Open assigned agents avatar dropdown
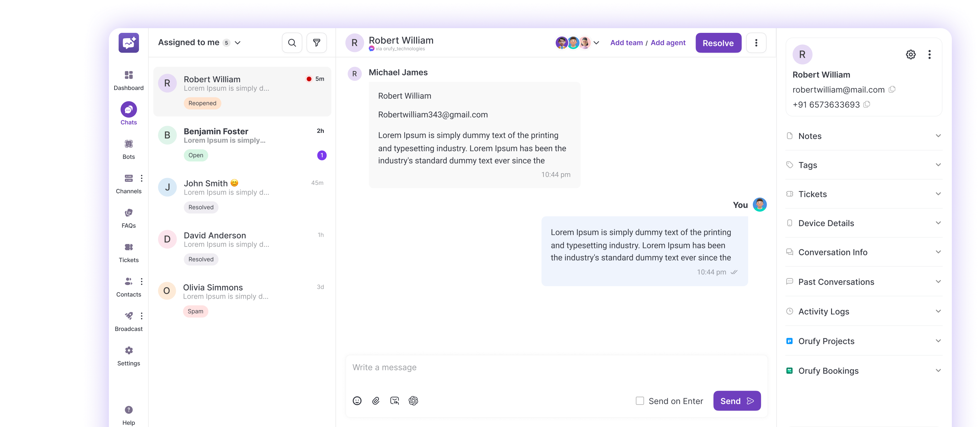This screenshot has height=427, width=980. pos(596,43)
